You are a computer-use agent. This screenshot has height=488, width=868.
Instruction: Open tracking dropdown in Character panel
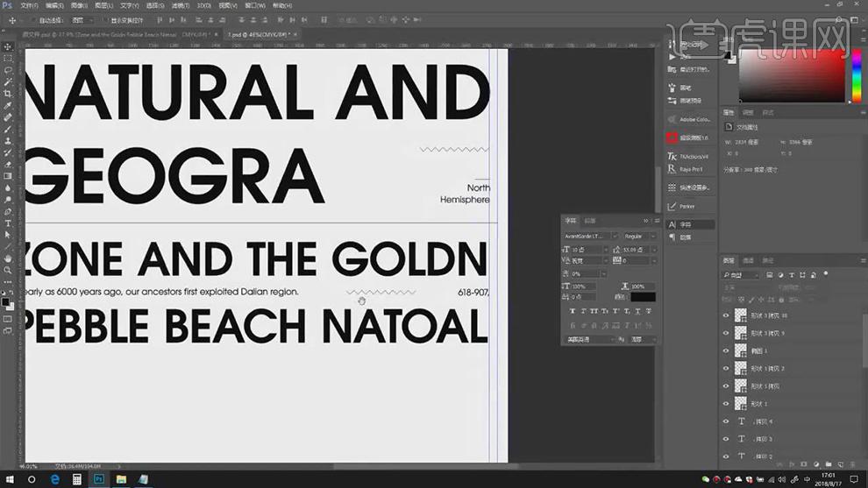(654, 260)
